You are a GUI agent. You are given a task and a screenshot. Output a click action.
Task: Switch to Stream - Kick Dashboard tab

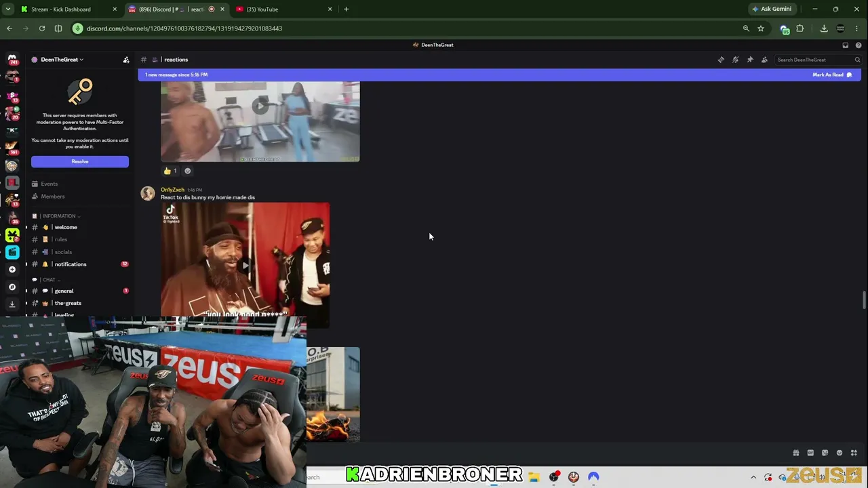[68, 9]
